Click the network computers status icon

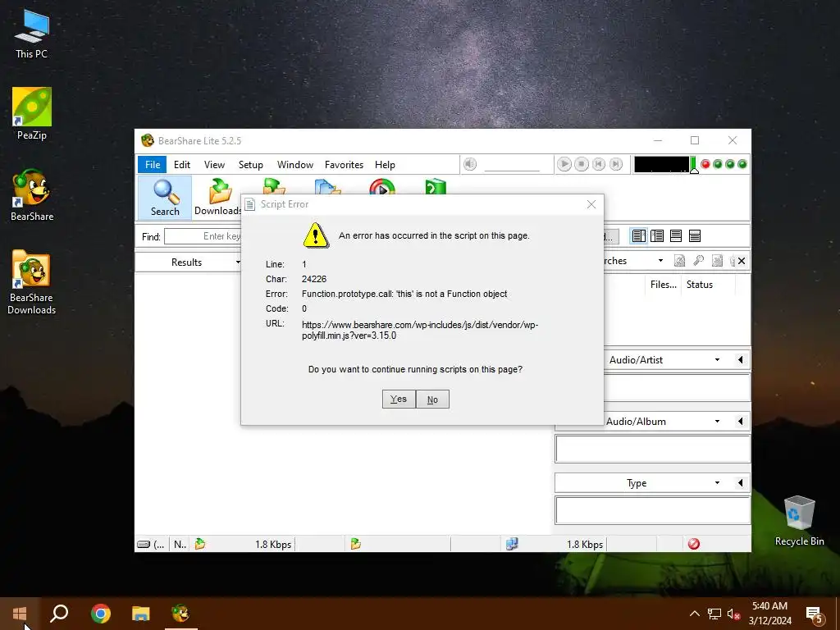tap(512, 544)
